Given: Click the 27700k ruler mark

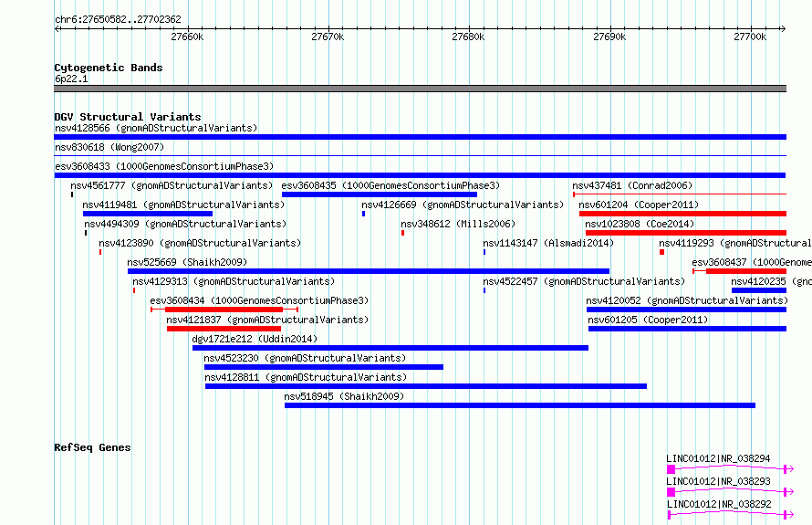Looking at the screenshot, I should coord(750,37).
